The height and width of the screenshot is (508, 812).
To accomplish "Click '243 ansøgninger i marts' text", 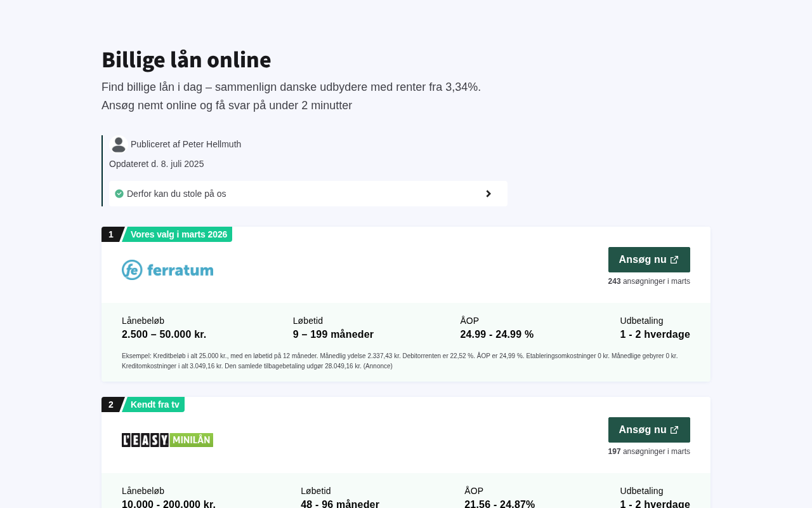I will 649,281.
